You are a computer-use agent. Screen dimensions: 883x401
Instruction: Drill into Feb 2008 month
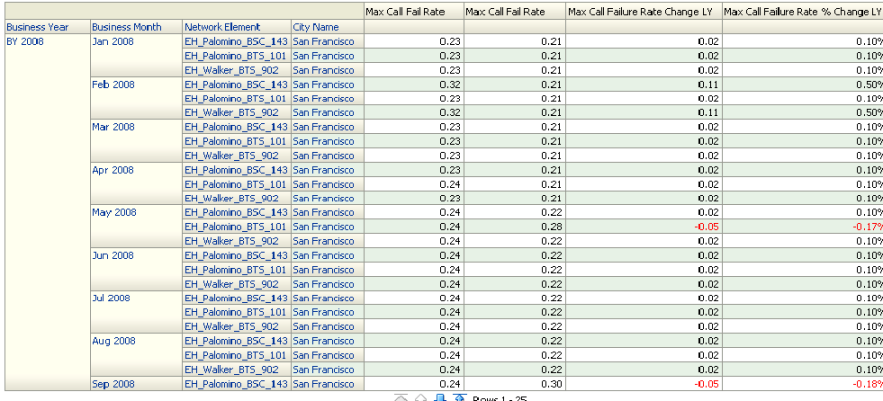113,84
